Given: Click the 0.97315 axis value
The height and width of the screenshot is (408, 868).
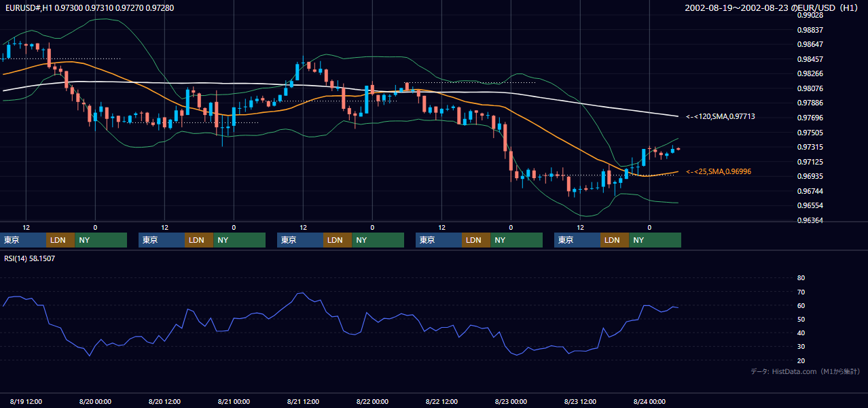Looking at the screenshot, I should click(810, 147).
